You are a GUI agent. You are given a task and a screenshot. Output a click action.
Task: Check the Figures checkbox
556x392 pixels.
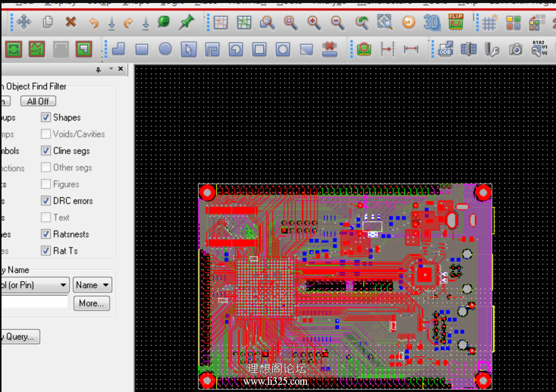point(46,184)
